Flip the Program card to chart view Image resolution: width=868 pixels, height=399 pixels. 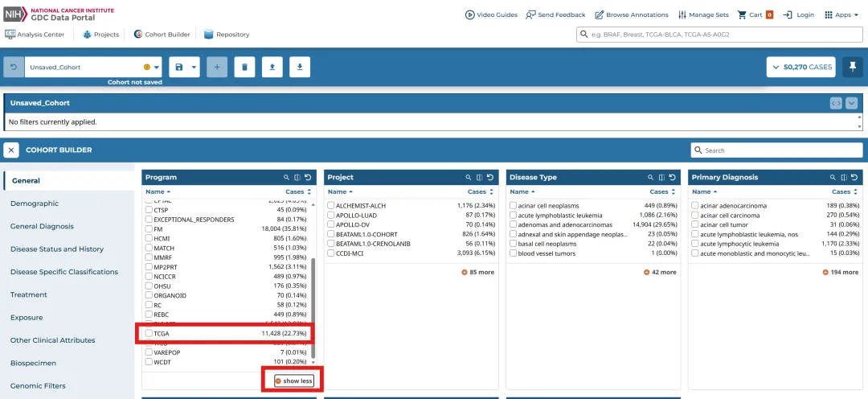tap(297, 177)
